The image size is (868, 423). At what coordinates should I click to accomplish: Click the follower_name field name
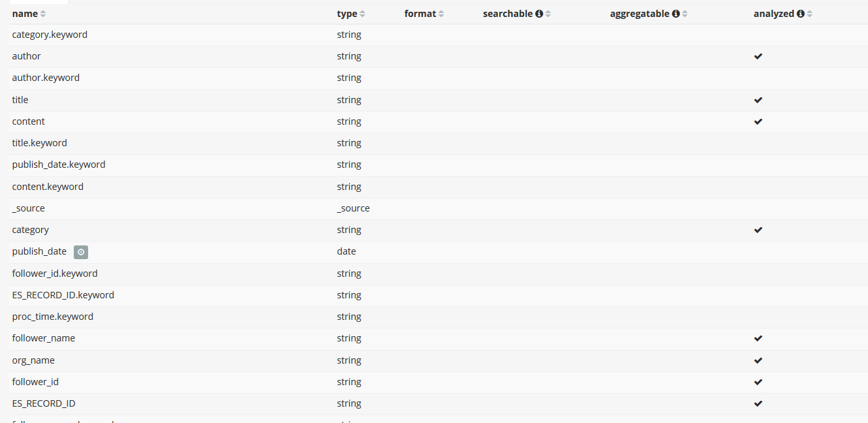pyautogui.click(x=44, y=338)
